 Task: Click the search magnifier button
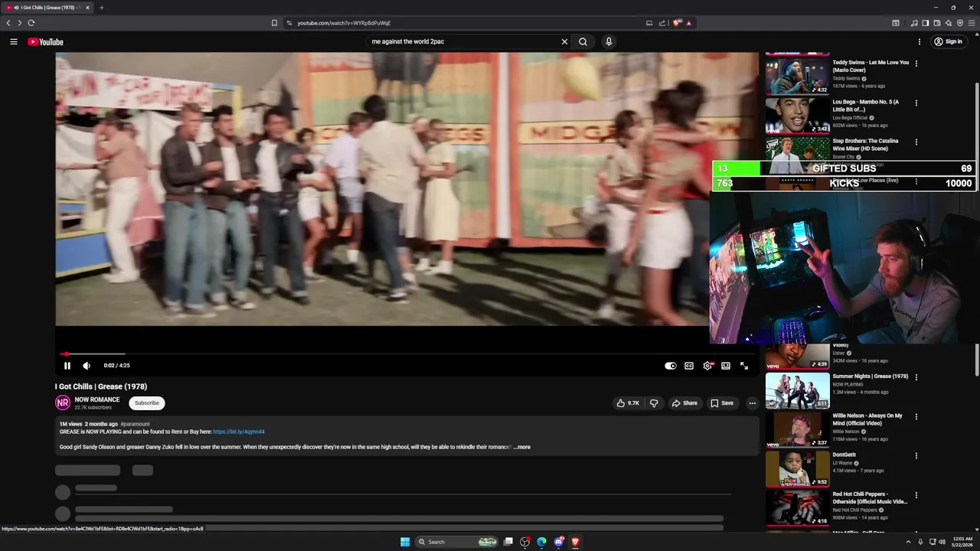click(583, 42)
